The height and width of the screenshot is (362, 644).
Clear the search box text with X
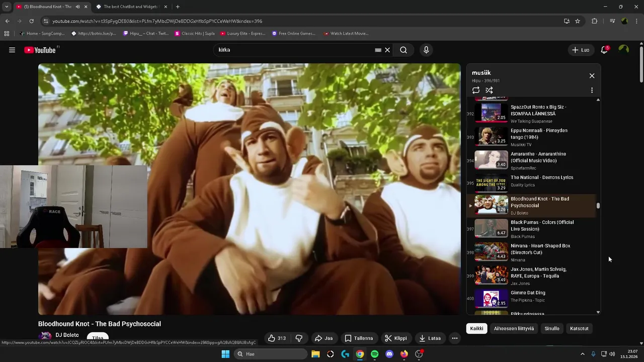[x=387, y=50]
